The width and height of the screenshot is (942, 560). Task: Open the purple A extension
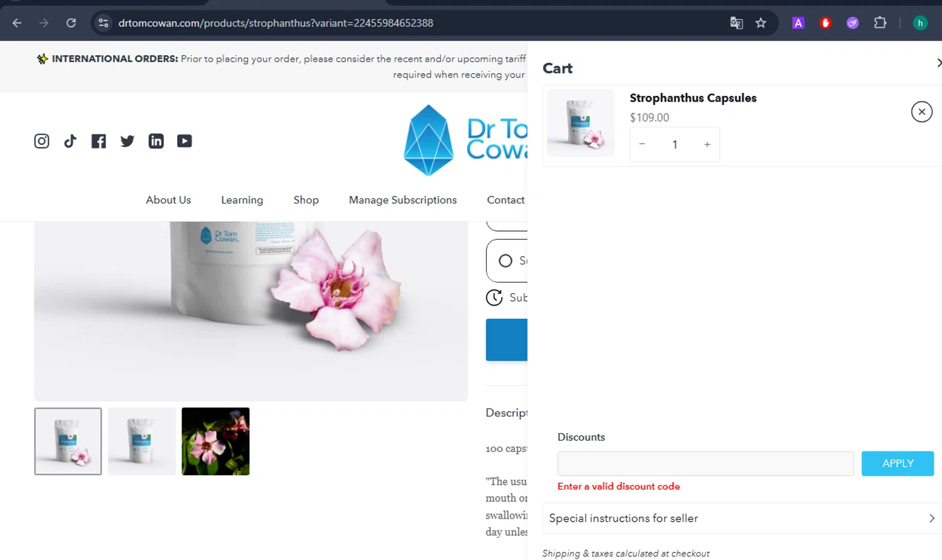[798, 23]
